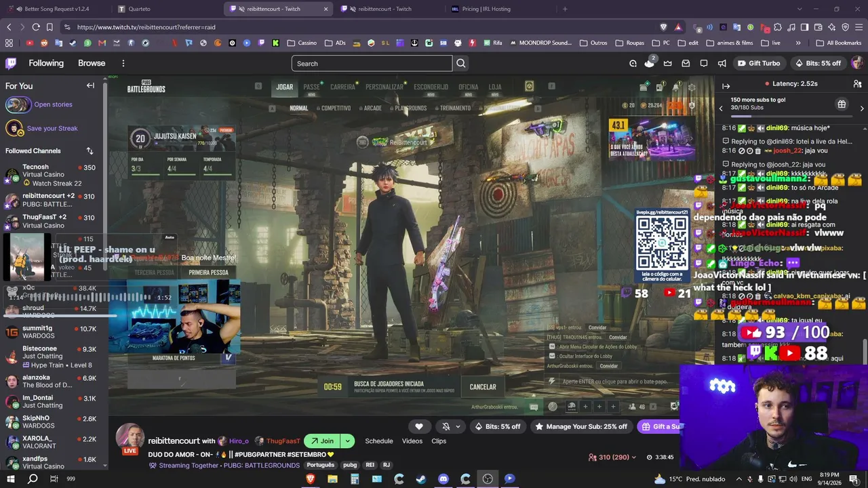
Task: Click the Gift Turbo button
Action: point(759,63)
